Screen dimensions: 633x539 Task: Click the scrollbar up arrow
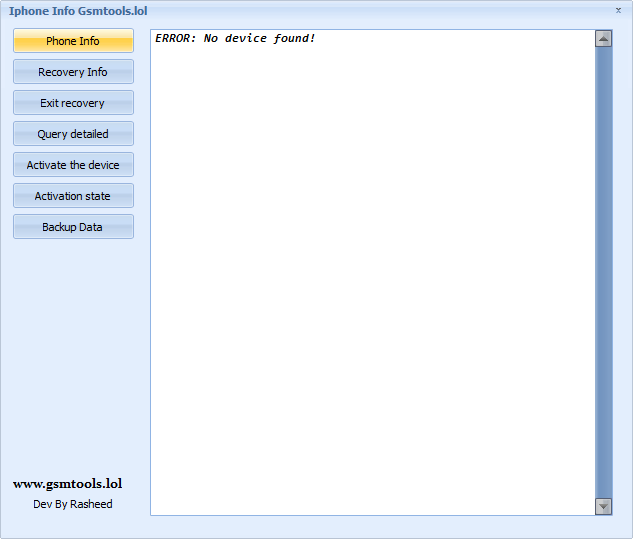point(603,39)
